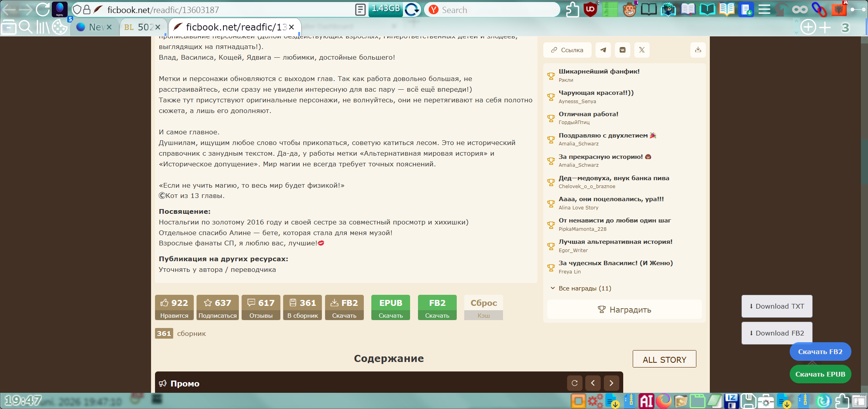Click the blue Скачать FB2 floating button
868x409 pixels.
820,352
